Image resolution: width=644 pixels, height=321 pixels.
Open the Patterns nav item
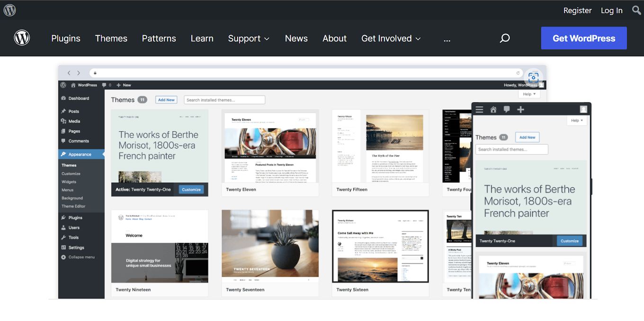[159, 38]
